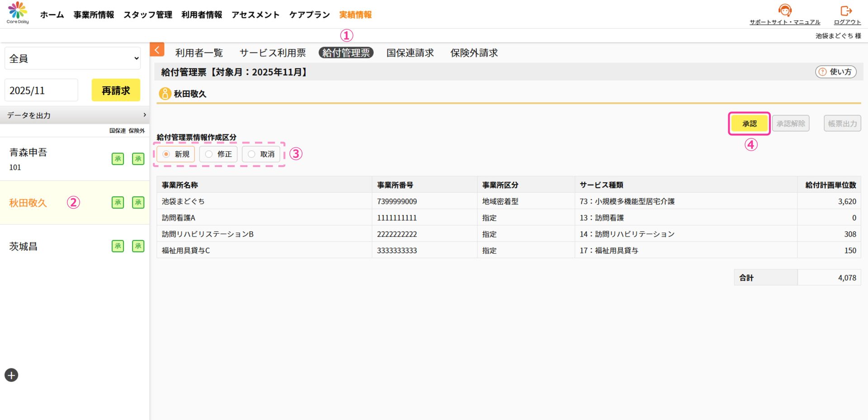This screenshot has height=420, width=868.
Task: Click the black plus add icon
Action: pos(11,375)
